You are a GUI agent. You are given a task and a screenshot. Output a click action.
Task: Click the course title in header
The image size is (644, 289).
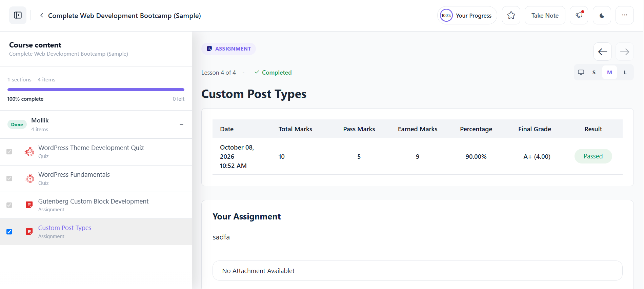[124, 16]
